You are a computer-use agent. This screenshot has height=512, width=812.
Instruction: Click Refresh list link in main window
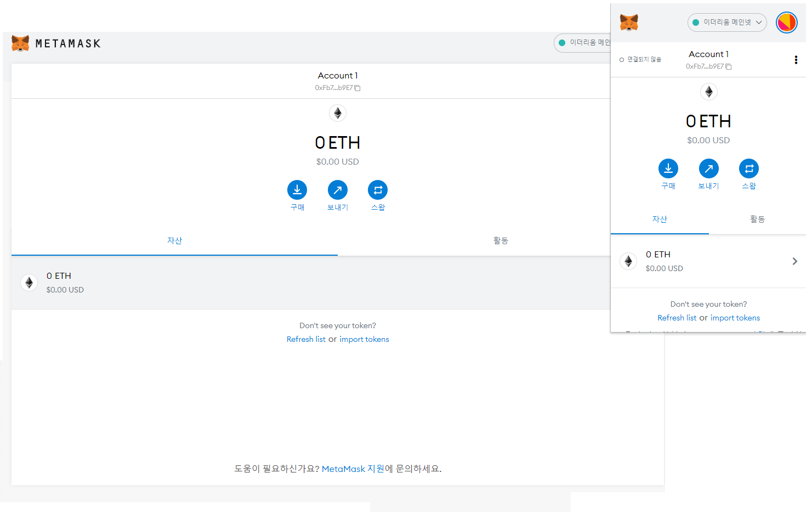tap(306, 339)
